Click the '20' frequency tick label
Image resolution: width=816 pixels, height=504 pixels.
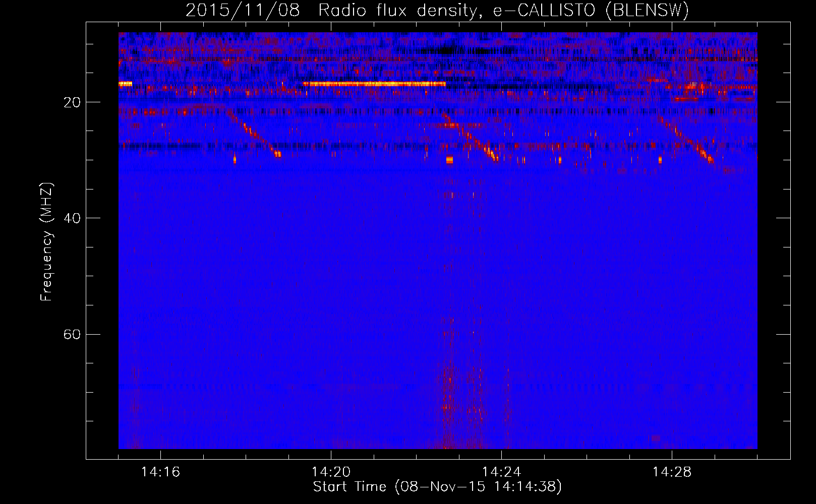pos(72,102)
